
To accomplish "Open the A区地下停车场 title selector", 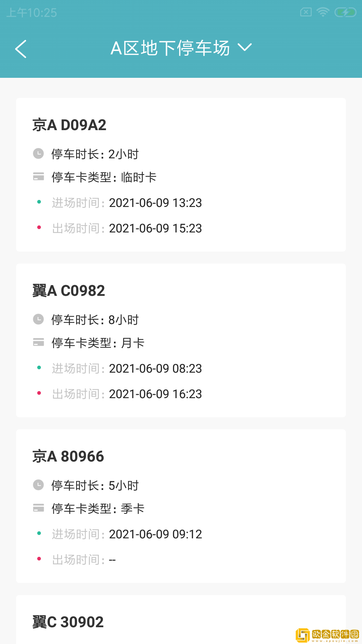I will (x=170, y=48).
